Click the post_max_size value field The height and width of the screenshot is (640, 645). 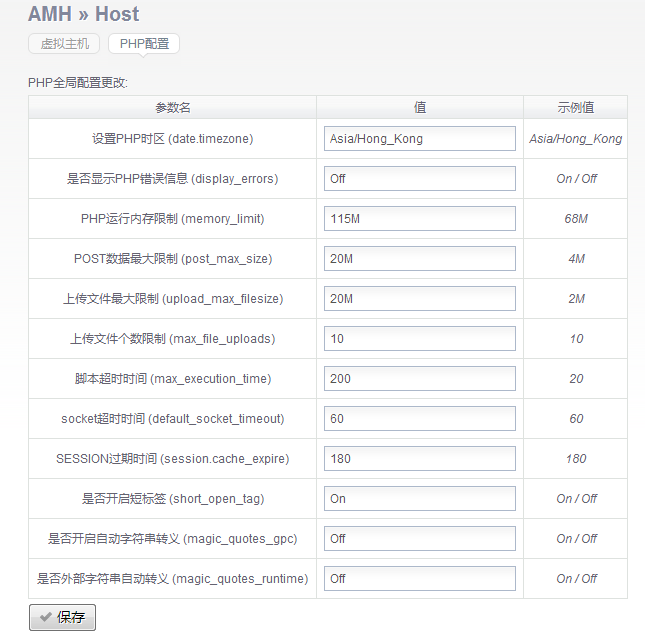[419, 259]
